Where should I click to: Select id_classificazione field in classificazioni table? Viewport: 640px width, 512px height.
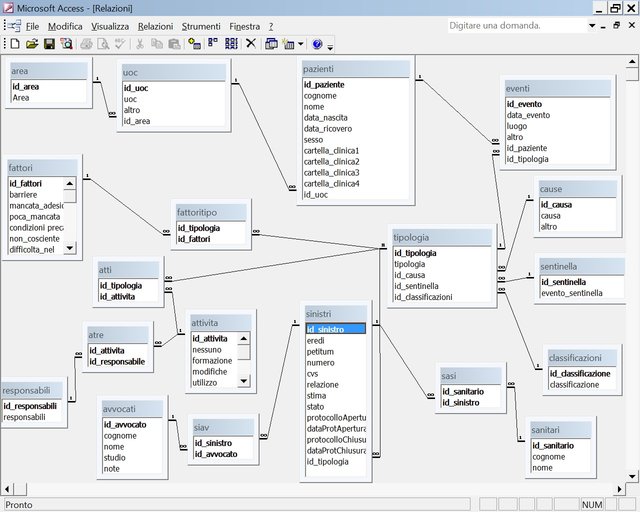(x=580, y=373)
